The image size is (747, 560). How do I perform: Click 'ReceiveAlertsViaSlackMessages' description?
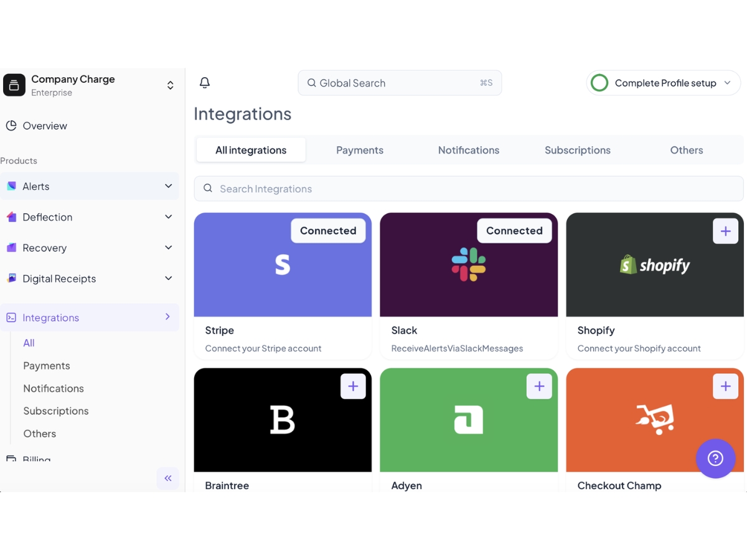pyautogui.click(x=457, y=348)
